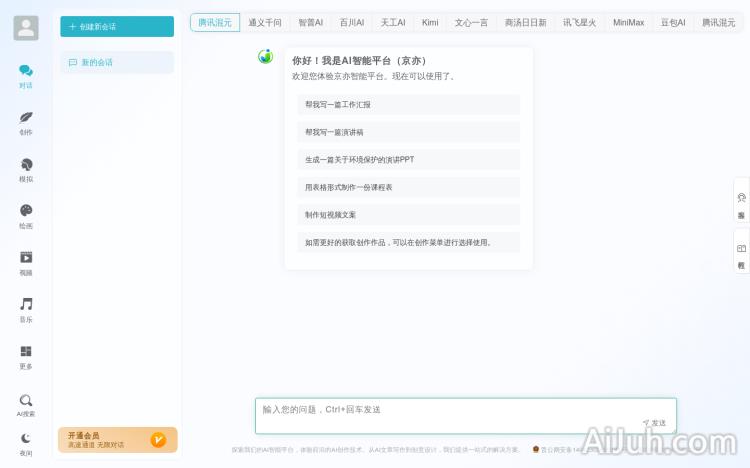Click the user avatar icon
The width and height of the screenshot is (750, 468).
[26, 28]
